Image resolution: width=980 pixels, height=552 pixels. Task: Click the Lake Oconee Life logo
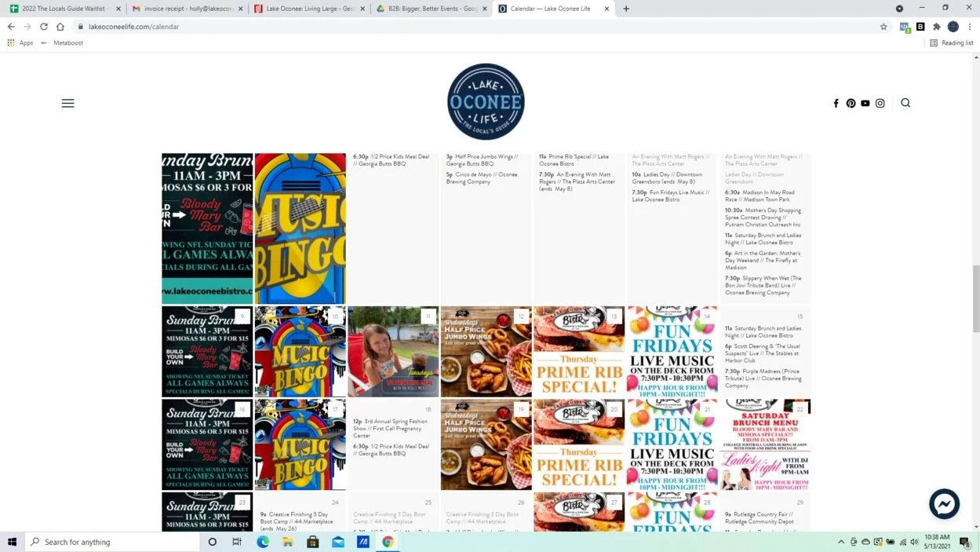(x=486, y=102)
